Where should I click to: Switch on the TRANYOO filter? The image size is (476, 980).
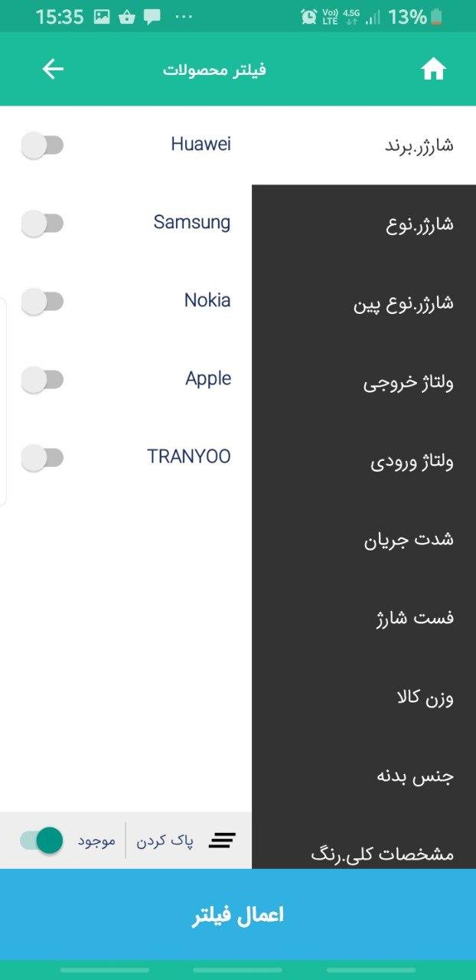(x=42, y=458)
